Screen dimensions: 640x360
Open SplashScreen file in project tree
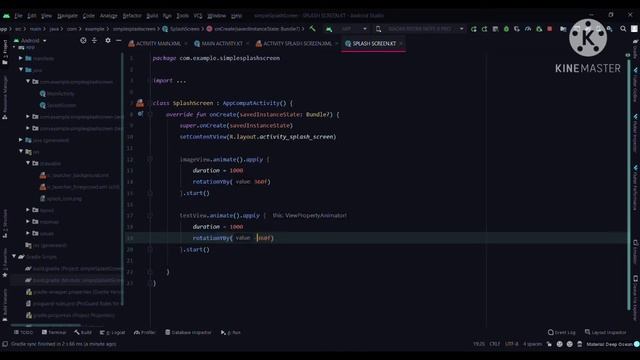pos(58,105)
